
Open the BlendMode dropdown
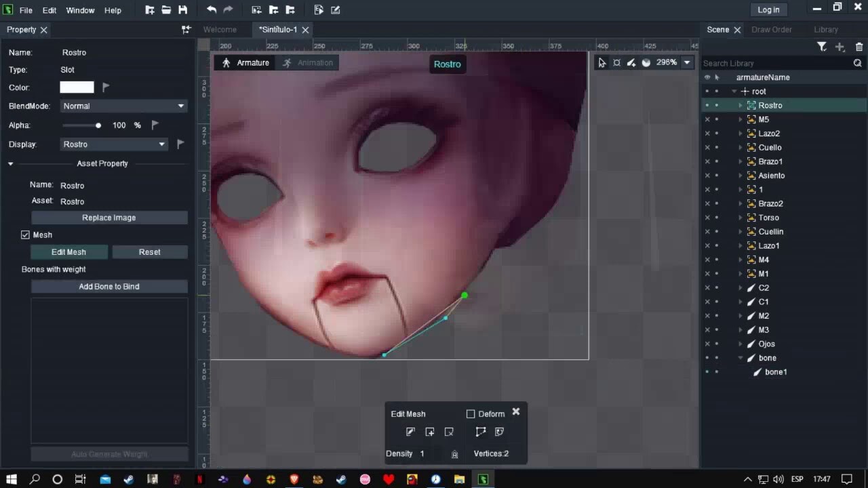click(123, 106)
